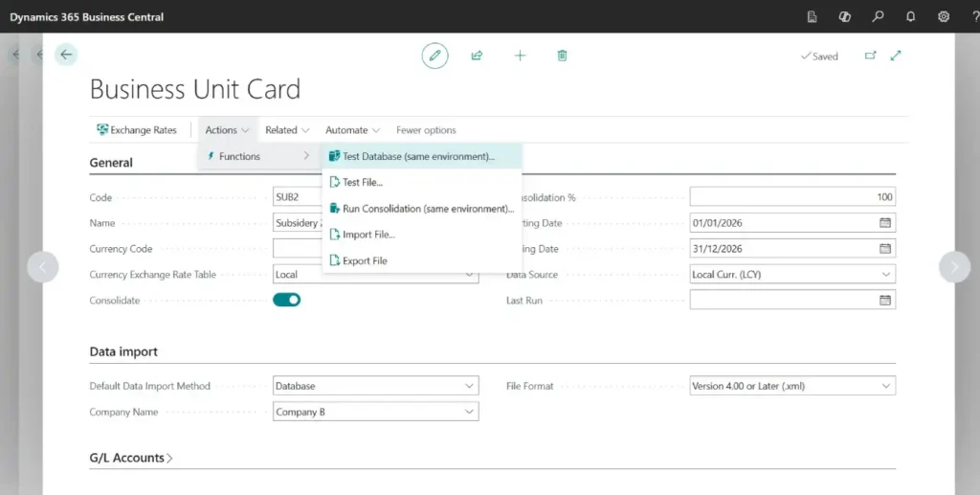980x495 pixels.
Task: Click the share icon
Action: (x=477, y=56)
